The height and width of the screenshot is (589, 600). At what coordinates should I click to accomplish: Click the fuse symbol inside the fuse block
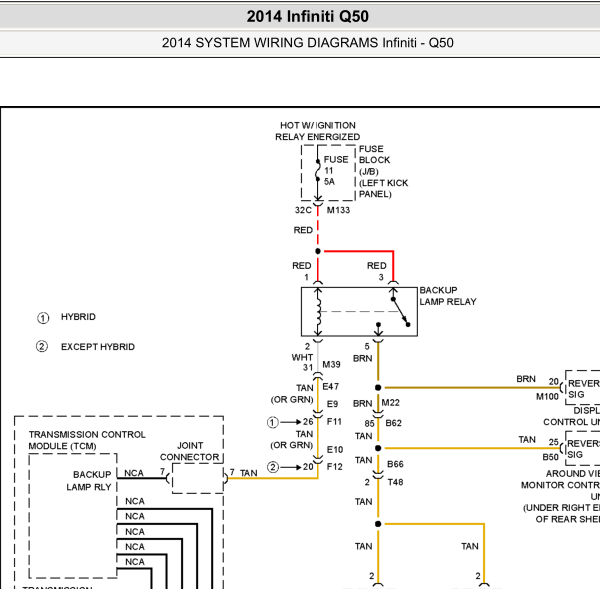tap(318, 170)
